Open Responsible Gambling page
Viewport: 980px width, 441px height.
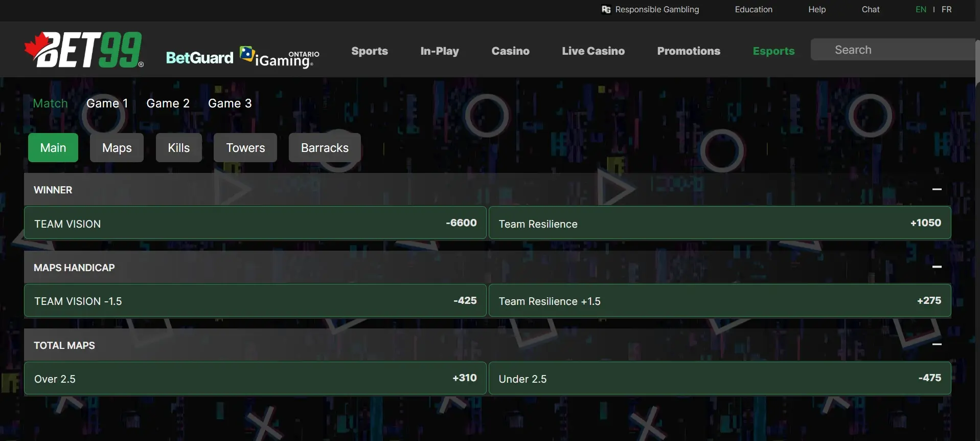(x=657, y=9)
